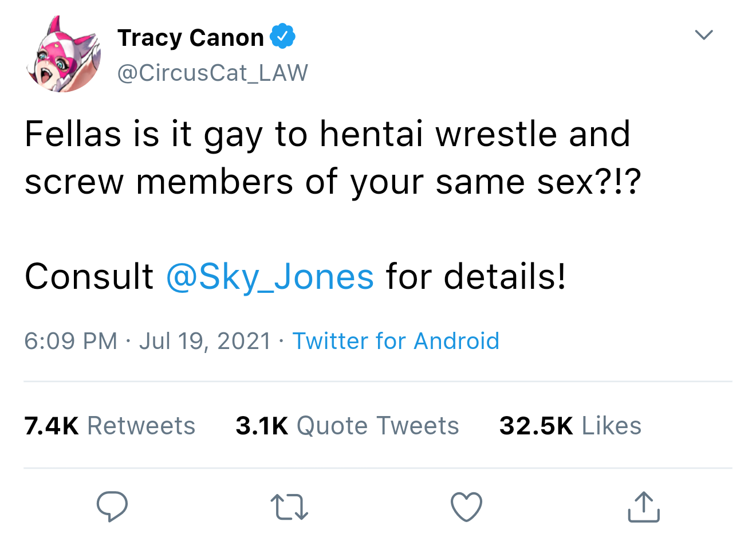Reply to the tweet via speech bubble icon
This screenshot has width=756, height=545.
[x=112, y=507]
